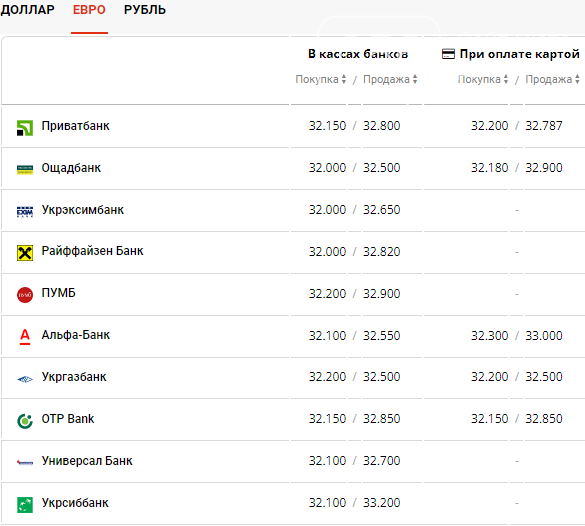Sort by Продажа under В кассах банков
585x526 pixels.
point(390,79)
